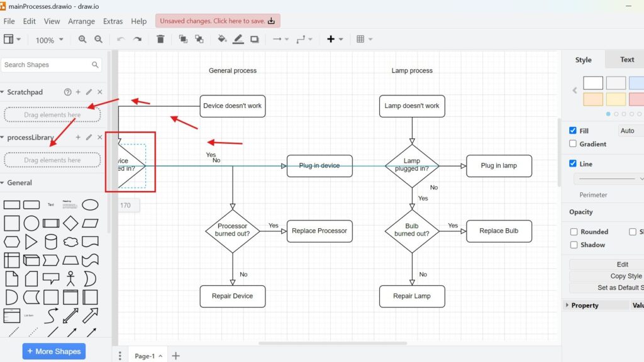Click the More Shapes button
This screenshot has width=644, height=362.
click(x=53, y=351)
